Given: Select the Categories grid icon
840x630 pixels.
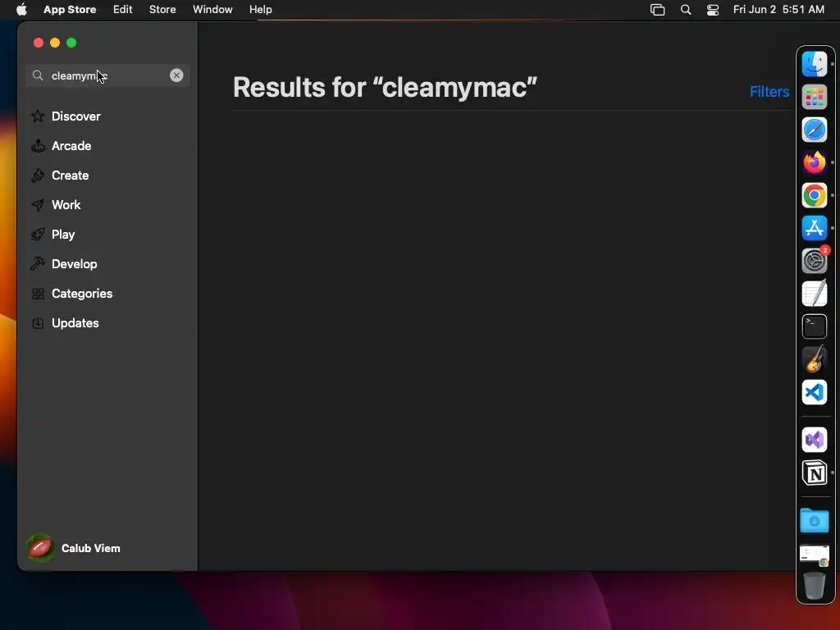Looking at the screenshot, I should [x=38, y=294].
